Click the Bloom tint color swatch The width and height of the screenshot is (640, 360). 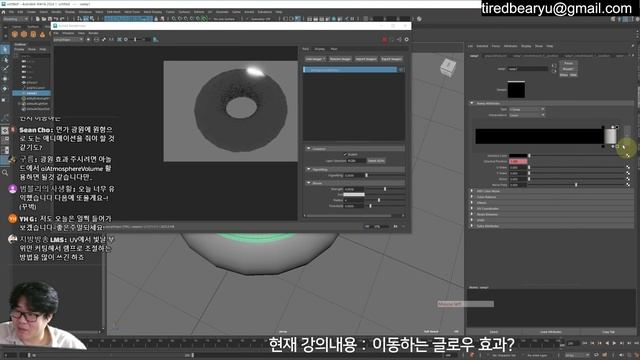[x=354, y=195]
